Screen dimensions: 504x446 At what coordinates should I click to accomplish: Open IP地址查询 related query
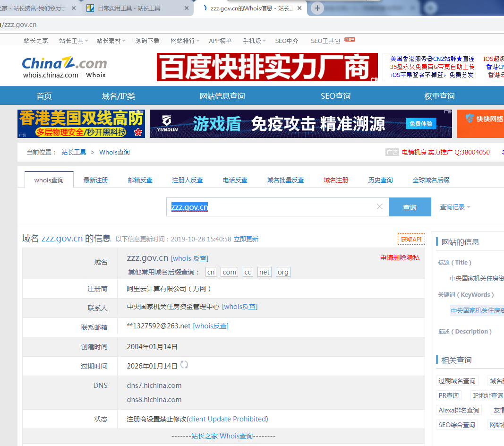(x=488, y=395)
